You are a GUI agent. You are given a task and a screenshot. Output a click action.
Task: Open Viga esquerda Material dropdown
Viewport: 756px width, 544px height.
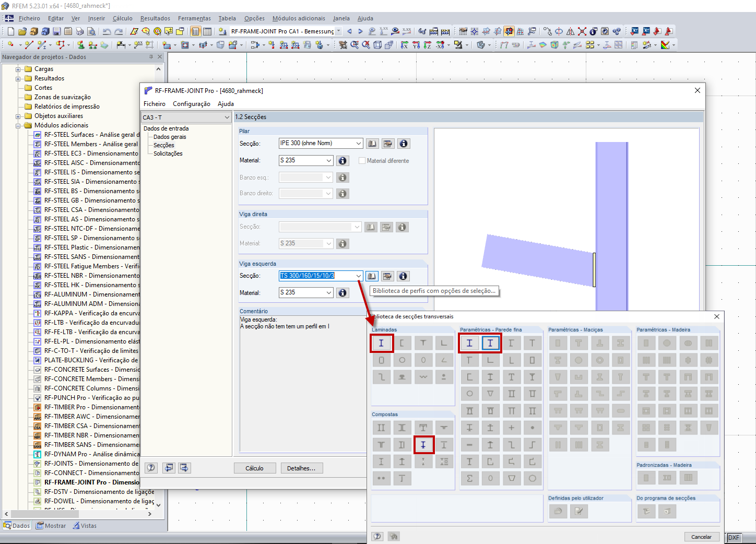click(x=329, y=293)
